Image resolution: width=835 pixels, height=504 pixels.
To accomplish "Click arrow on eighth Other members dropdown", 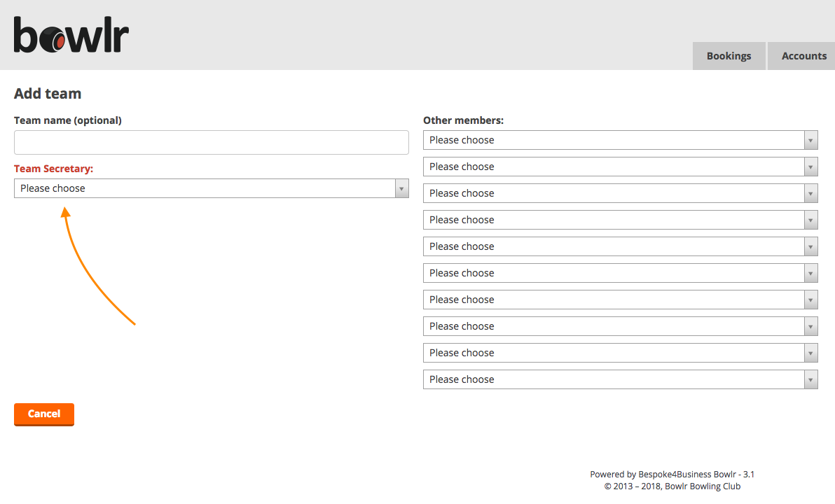I will tap(810, 326).
